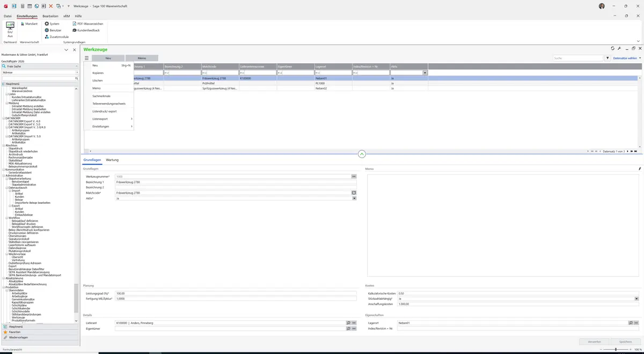Click the refresh icon beside Matchcode field
The height and width of the screenshot is (354, 644).
coord(354,193)
